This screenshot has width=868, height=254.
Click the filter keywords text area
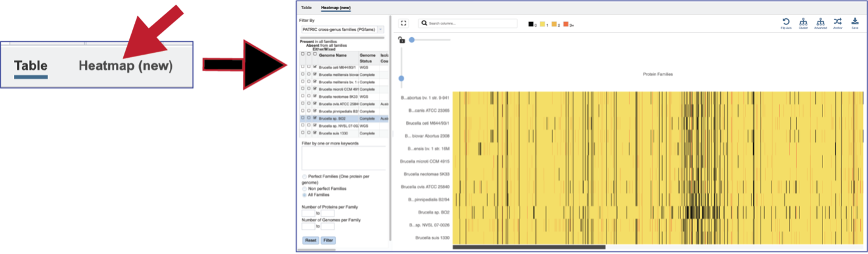pos(343,157)
